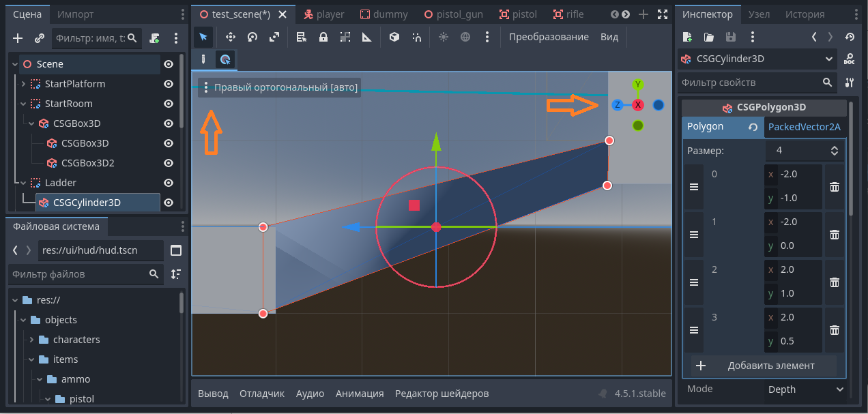Click the lock selected node icon
This screenshot has width=868, height=414.
point(323,38)
